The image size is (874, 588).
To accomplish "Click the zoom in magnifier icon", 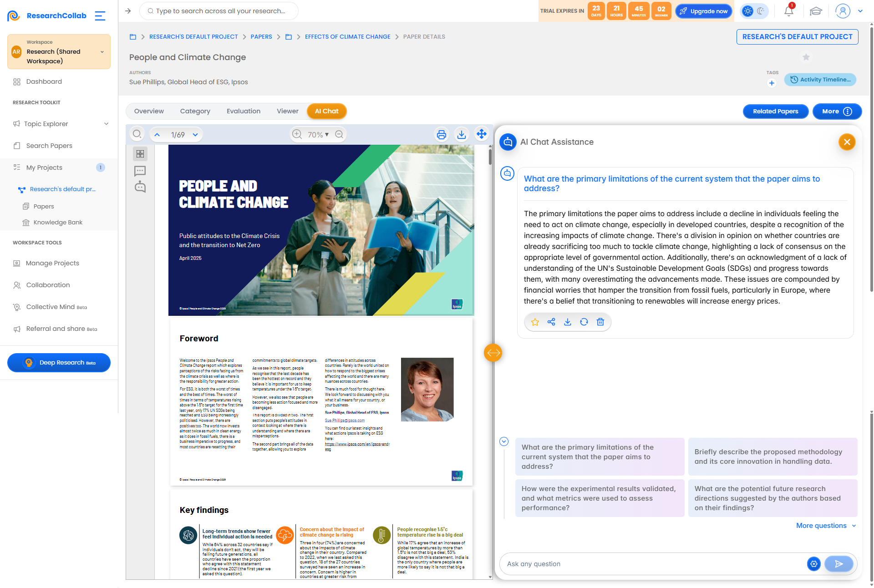I will 297,134.
